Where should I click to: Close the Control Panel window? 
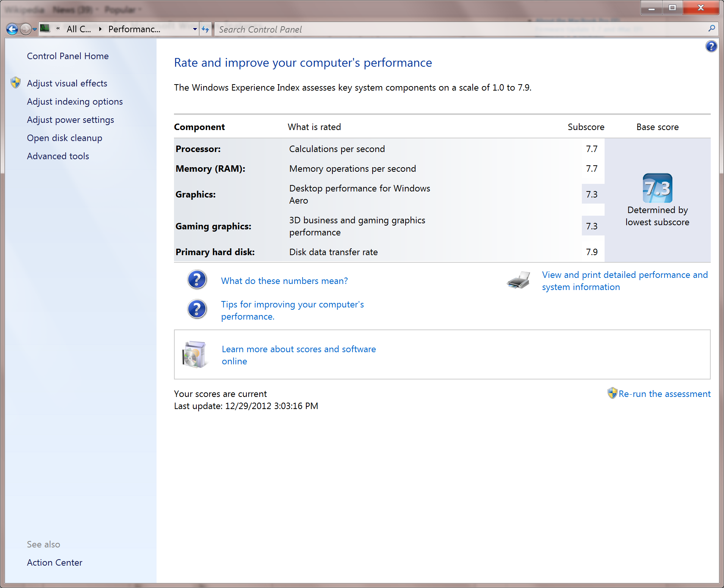click(700, 8)
